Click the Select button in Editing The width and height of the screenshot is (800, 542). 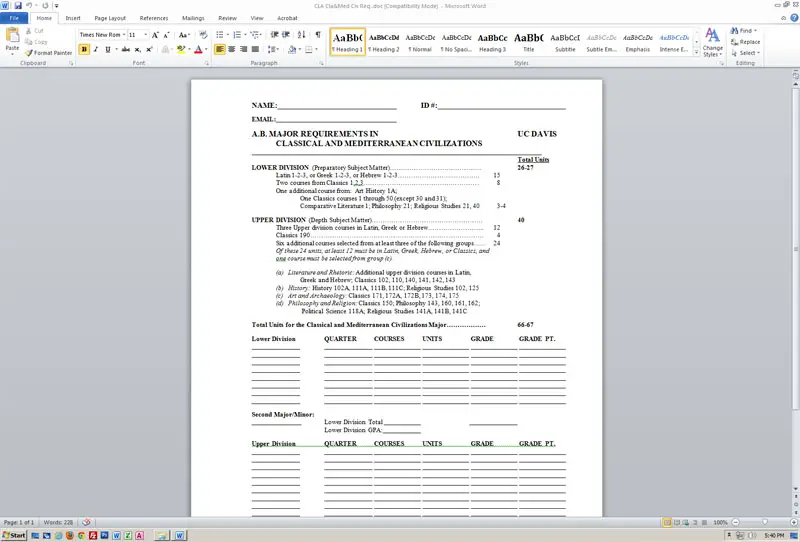pos(745,53)
